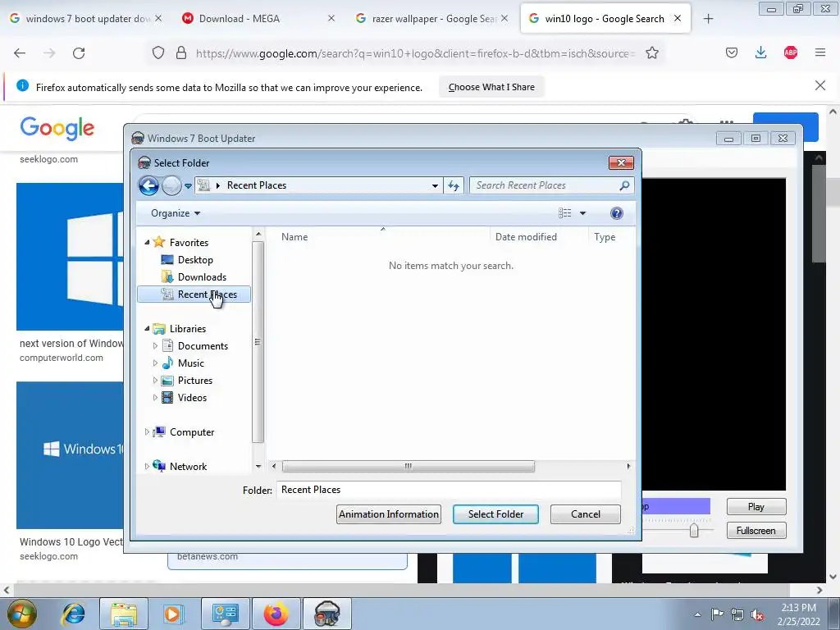The width and height of the screenshot is (840, 630).
Task: Select the Music library
Action: click(x=190, y=363)
